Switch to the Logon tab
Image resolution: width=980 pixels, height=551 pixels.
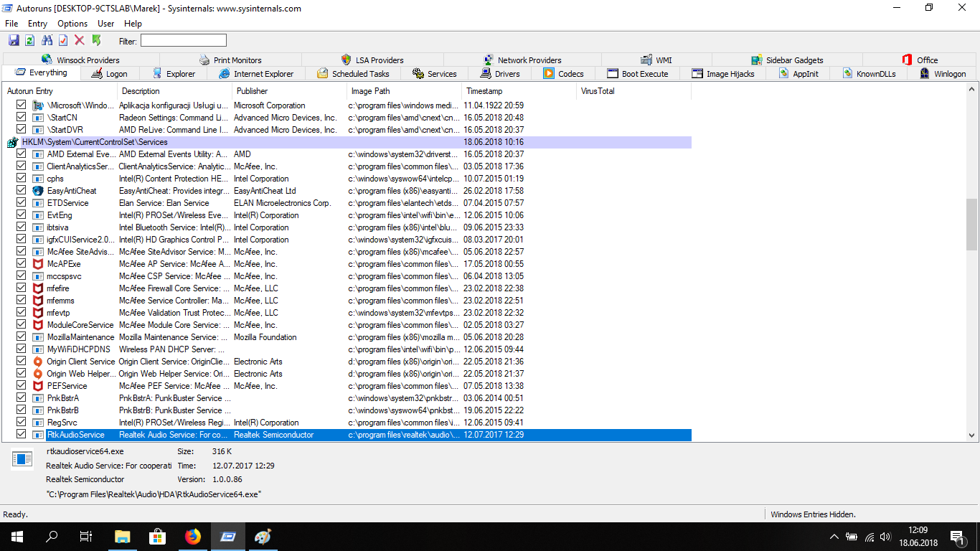tap(109, 74)
